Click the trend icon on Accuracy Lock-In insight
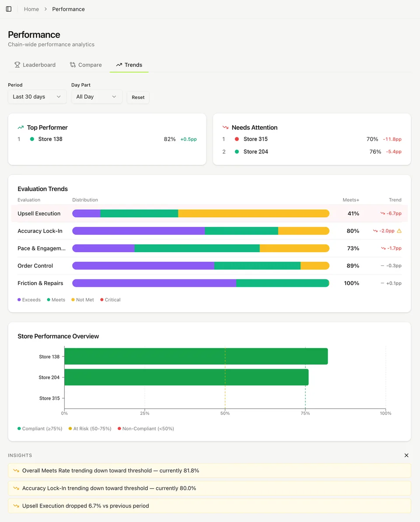This screenshot has width=420, height=522. point(16,488)
